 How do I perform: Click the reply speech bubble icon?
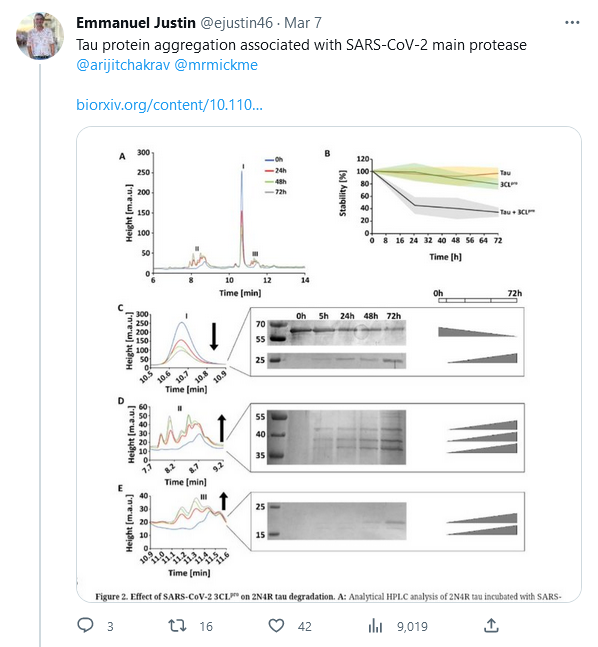[x=85, y=626]
